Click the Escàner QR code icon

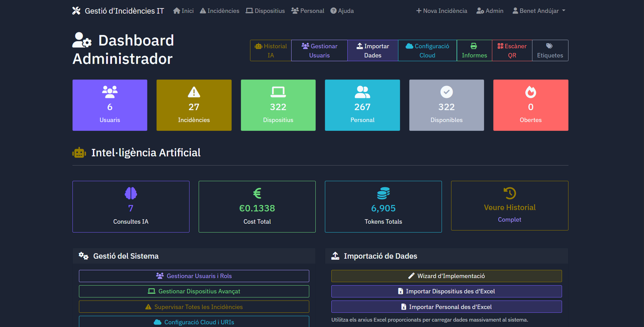(x=500, y=46)
